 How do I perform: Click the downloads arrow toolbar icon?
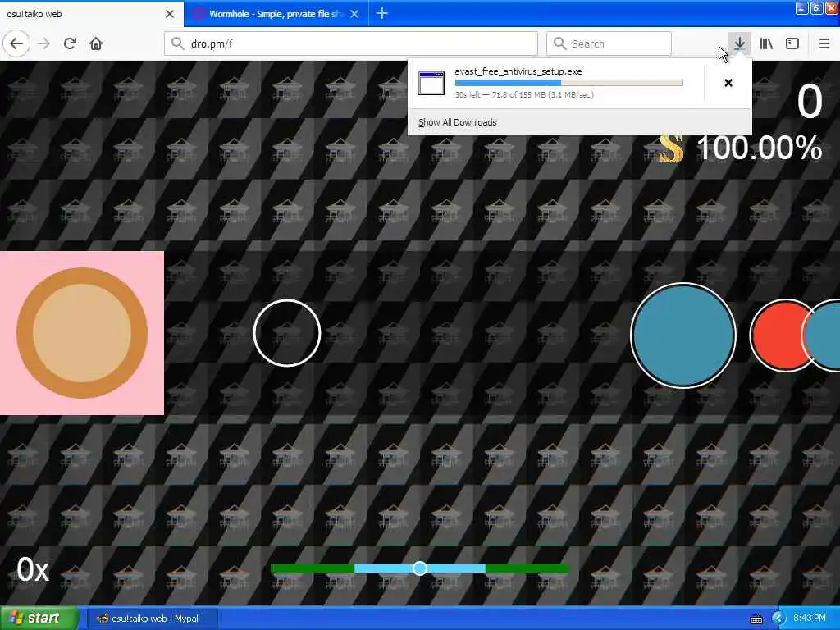739,43
